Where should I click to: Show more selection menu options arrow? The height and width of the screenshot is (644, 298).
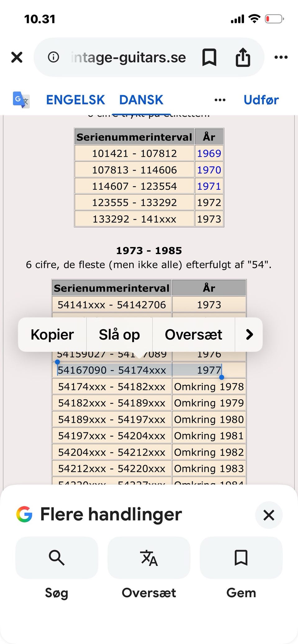(x=249, y=335)
